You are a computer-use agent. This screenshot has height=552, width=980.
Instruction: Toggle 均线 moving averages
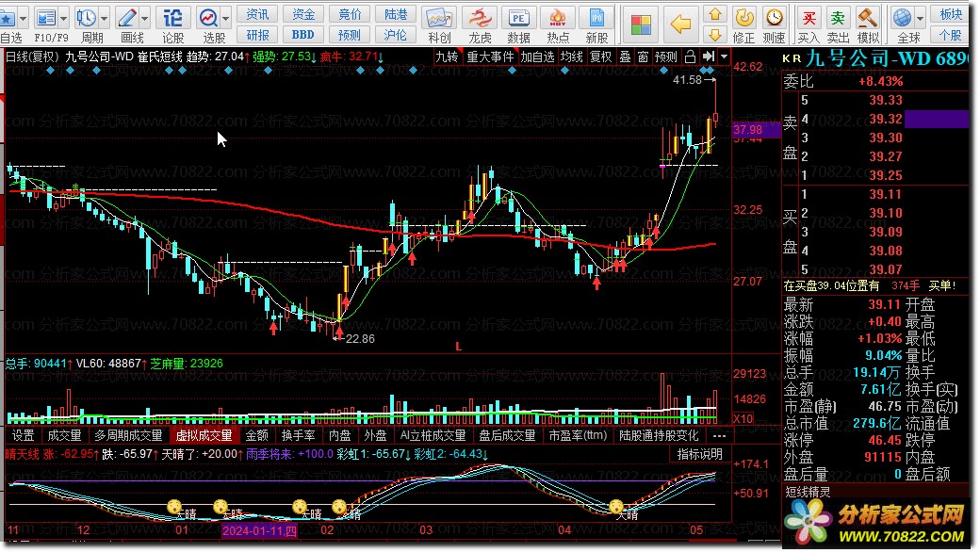572,57
